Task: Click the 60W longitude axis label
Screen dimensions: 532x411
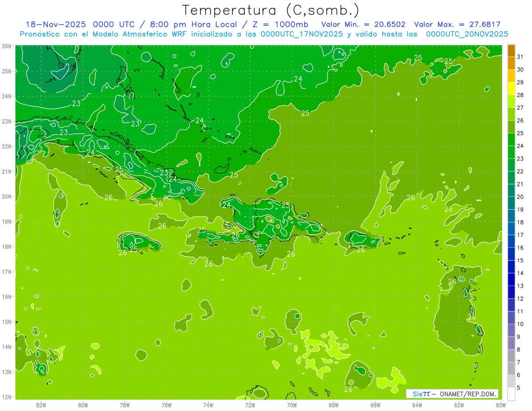Action: 500,405
